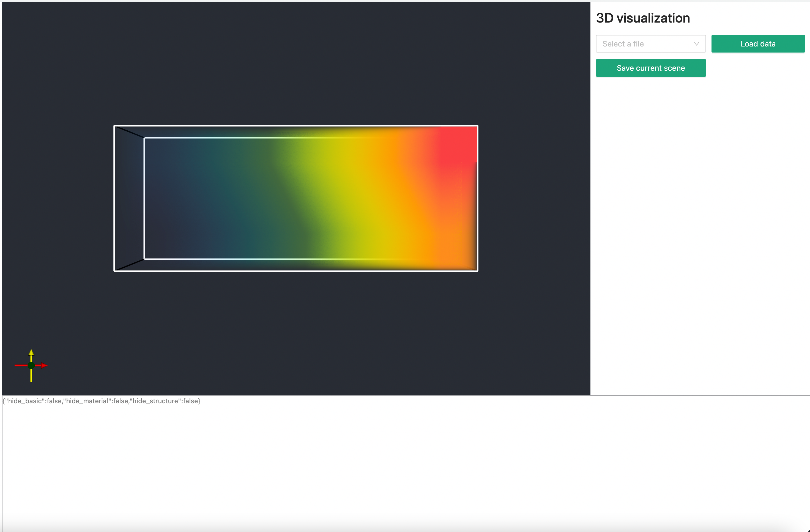Click the left-pointing red axis arrow
The height and width of the screenshot is (532, 810).
click(x=19, y=365)
